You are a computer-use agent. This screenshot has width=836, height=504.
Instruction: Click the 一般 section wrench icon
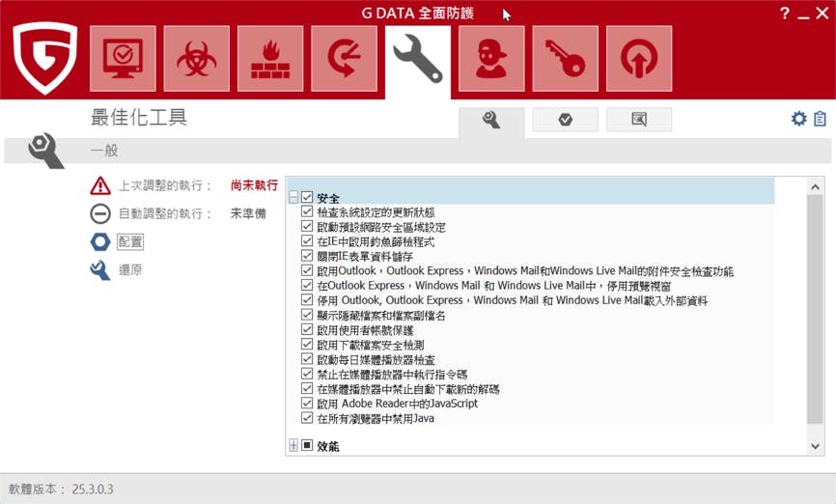44,151
